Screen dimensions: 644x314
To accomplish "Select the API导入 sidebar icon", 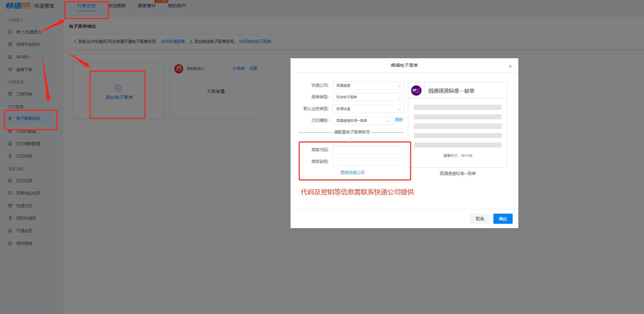I will (23, 57).
